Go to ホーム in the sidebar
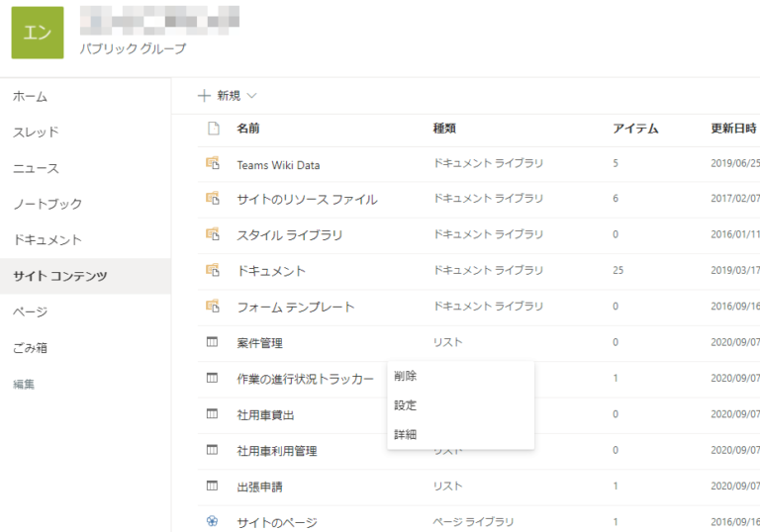 (x=30, y=97)
